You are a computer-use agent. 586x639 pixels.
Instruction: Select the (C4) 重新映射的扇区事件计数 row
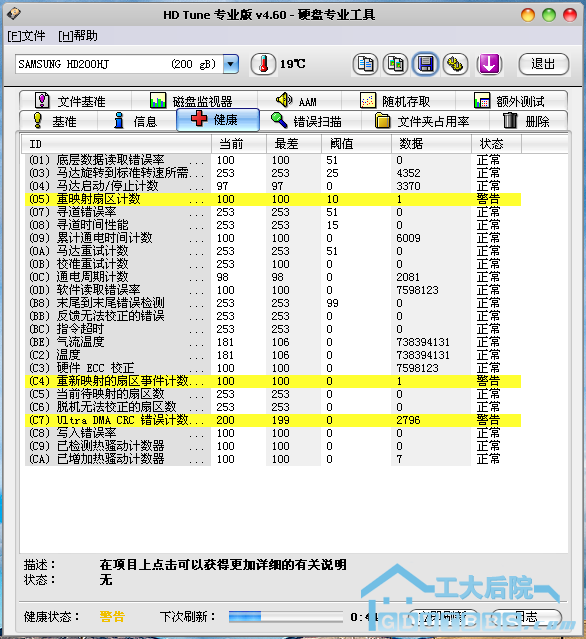(x=273, y=381)
